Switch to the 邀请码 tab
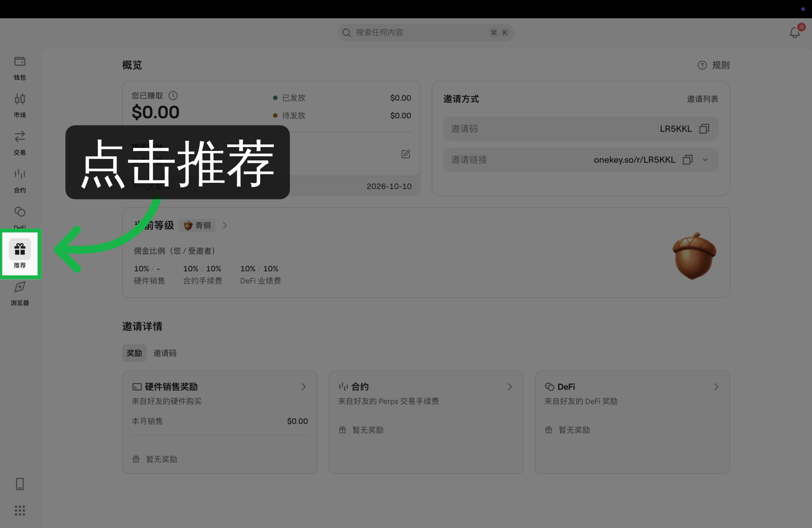The height and width of the screenshot is (528, 812). tap(164, 353)
